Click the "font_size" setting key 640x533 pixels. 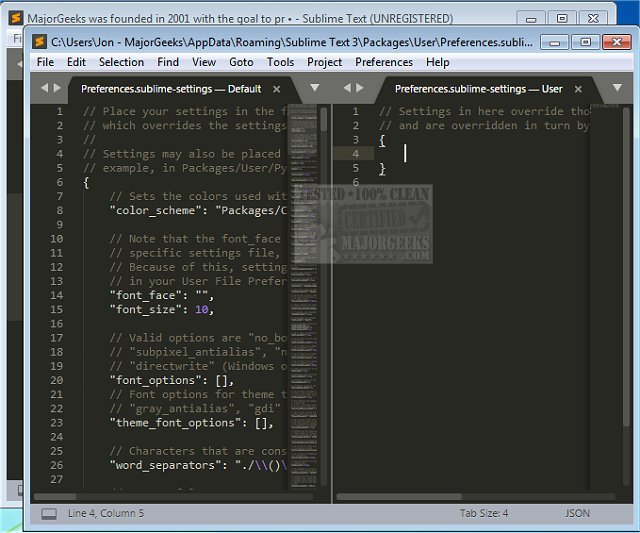[x=146, y=310]
